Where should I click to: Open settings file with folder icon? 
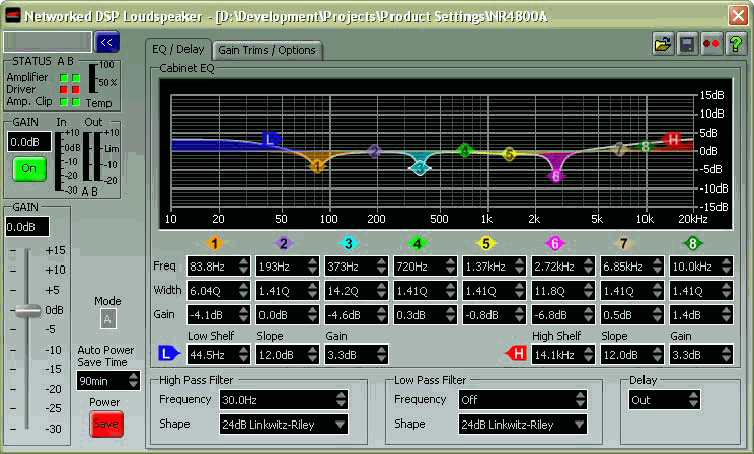[663, 44]
